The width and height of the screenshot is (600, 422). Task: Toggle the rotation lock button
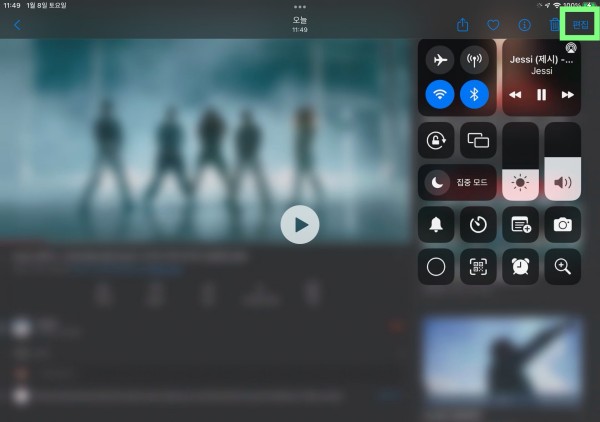pyautogui.click(x=436, y=141)
